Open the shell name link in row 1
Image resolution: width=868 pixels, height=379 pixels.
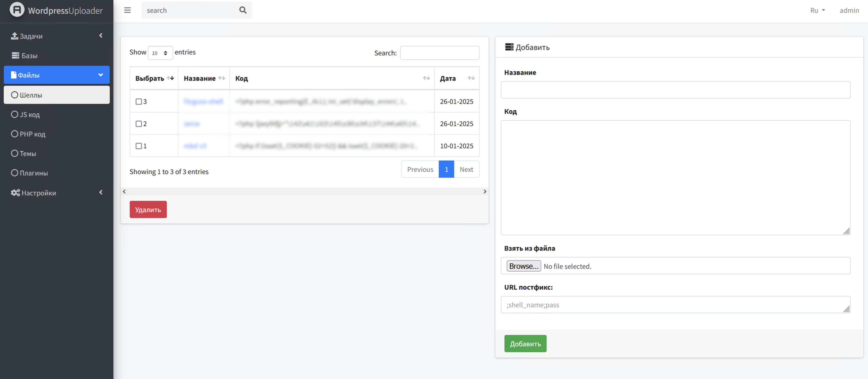(x=195, y=146)
